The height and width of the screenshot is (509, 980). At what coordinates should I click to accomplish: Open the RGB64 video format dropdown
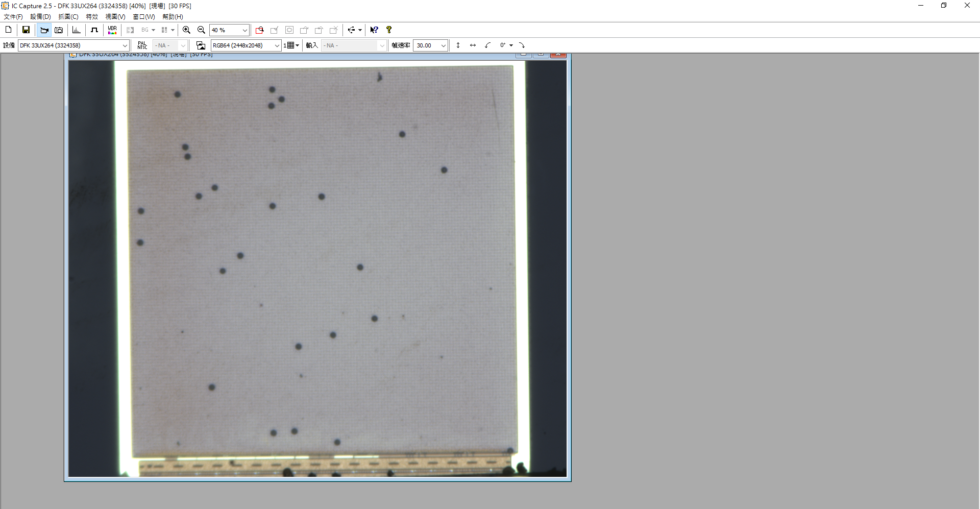point(277,45)
